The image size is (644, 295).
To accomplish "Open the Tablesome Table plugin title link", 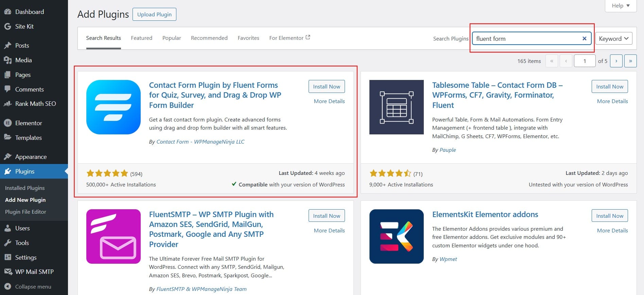I will coord(498,95).
